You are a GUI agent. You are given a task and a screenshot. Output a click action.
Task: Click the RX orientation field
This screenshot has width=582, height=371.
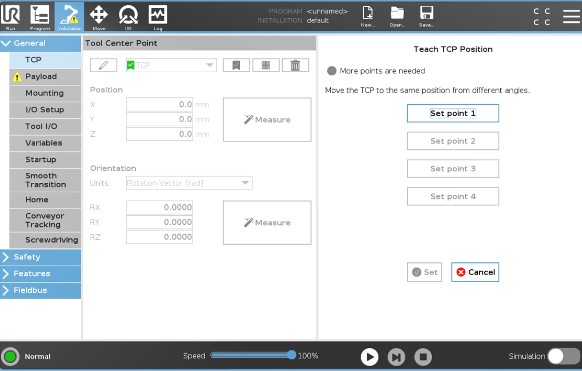point(159,207)
